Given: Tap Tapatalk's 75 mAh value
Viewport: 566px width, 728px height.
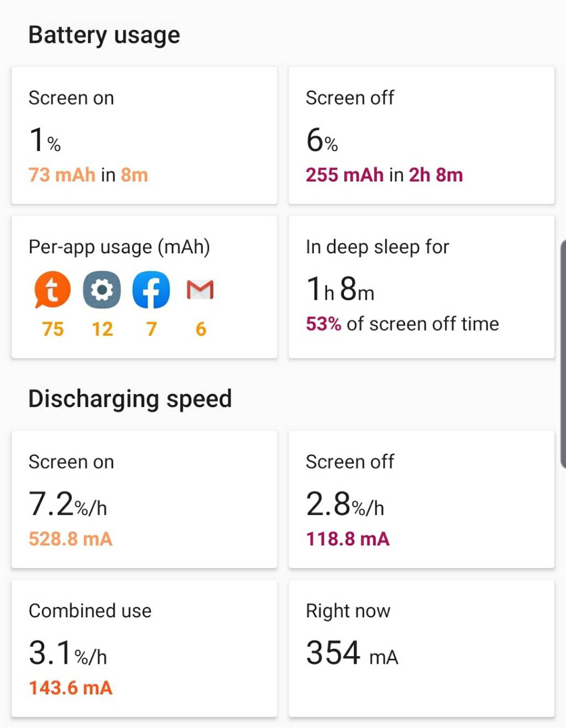Looking at the screenshot, I should [53, 329].
